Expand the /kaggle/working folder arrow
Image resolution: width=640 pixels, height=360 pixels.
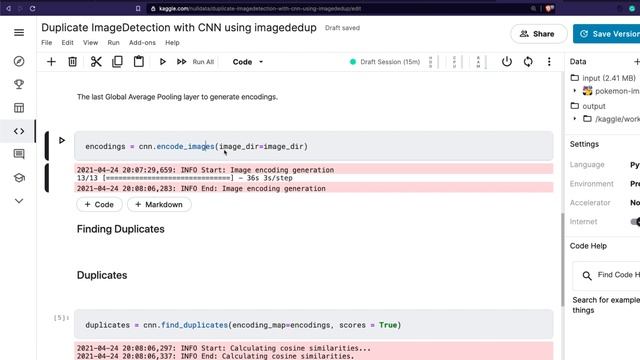tap(575, 119)
